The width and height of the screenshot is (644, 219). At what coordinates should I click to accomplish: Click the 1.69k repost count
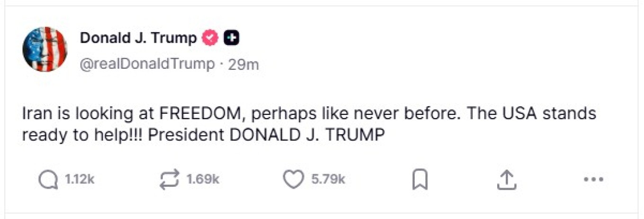click(203, 180)
